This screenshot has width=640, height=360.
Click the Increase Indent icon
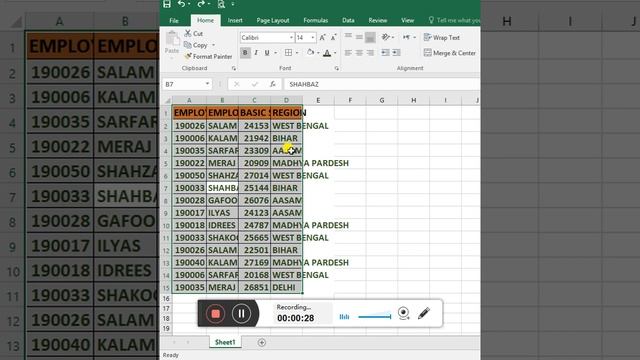click(x=396, y=53)
